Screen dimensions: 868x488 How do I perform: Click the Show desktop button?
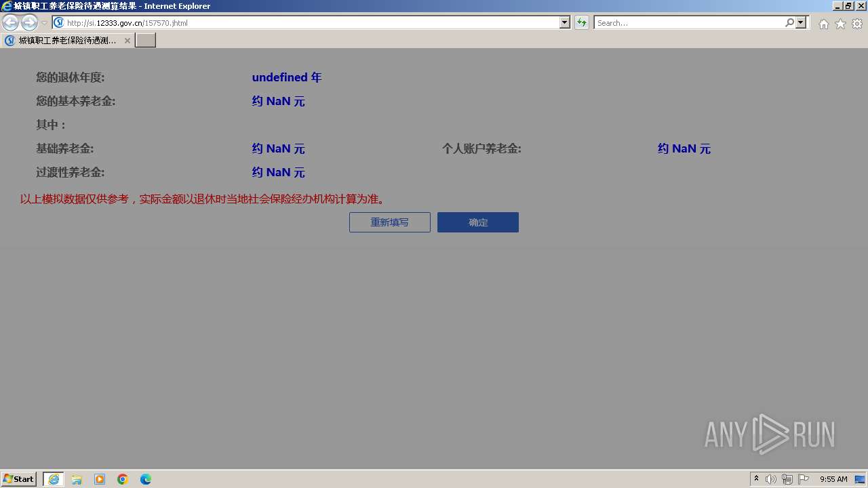coord(860,479)
